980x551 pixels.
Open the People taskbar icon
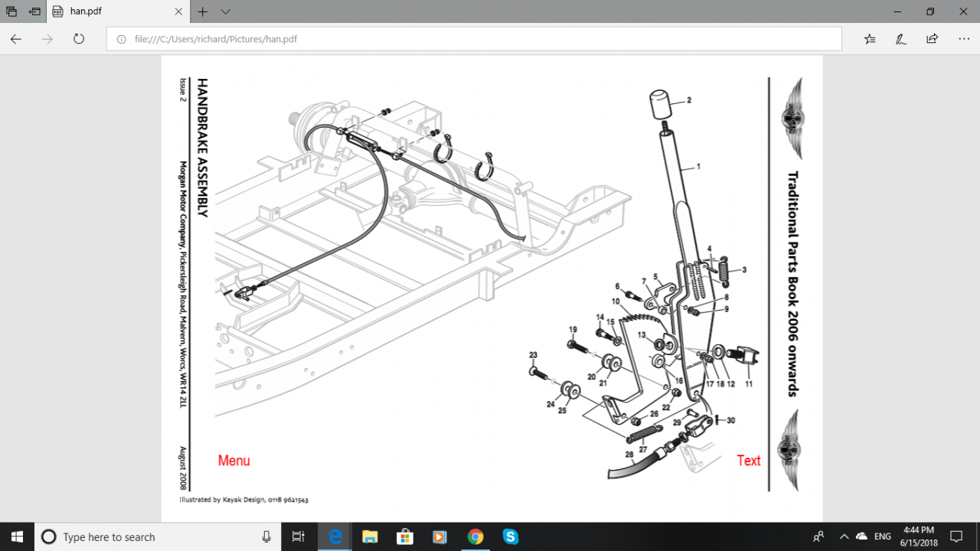(x=818, y=536)
